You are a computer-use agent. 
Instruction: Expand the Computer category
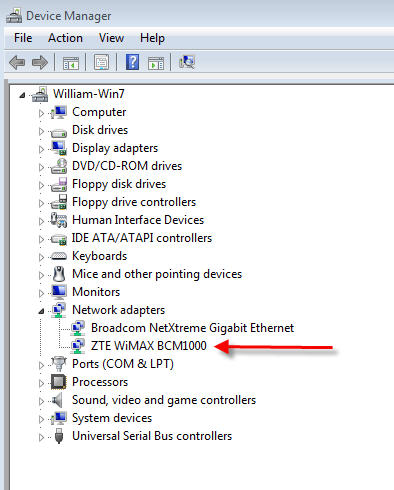pos(41,113)
